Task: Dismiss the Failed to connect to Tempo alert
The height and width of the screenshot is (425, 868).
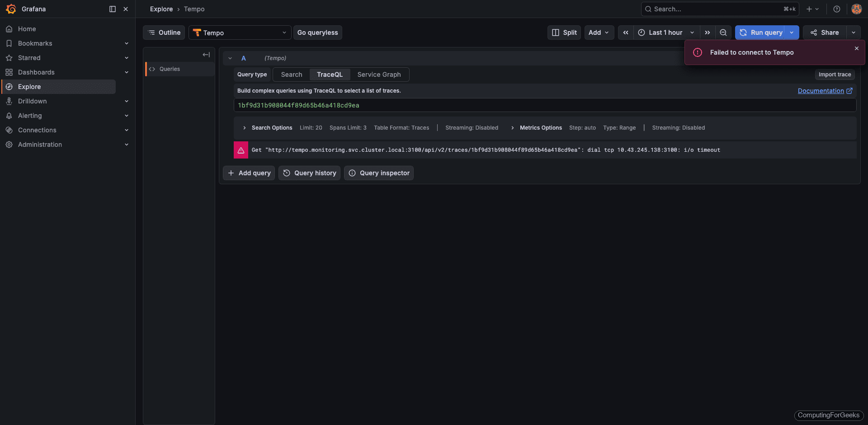Action: [x=856, y=48]
